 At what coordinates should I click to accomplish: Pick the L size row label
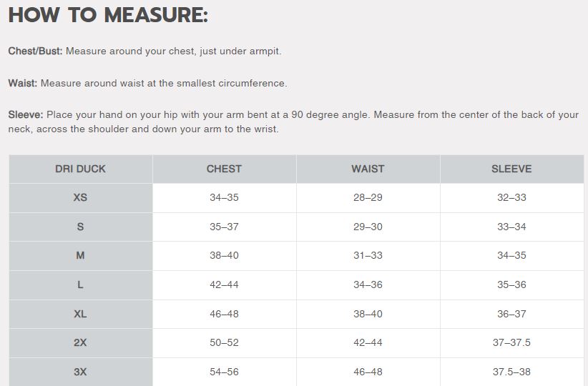pos(80,284)
